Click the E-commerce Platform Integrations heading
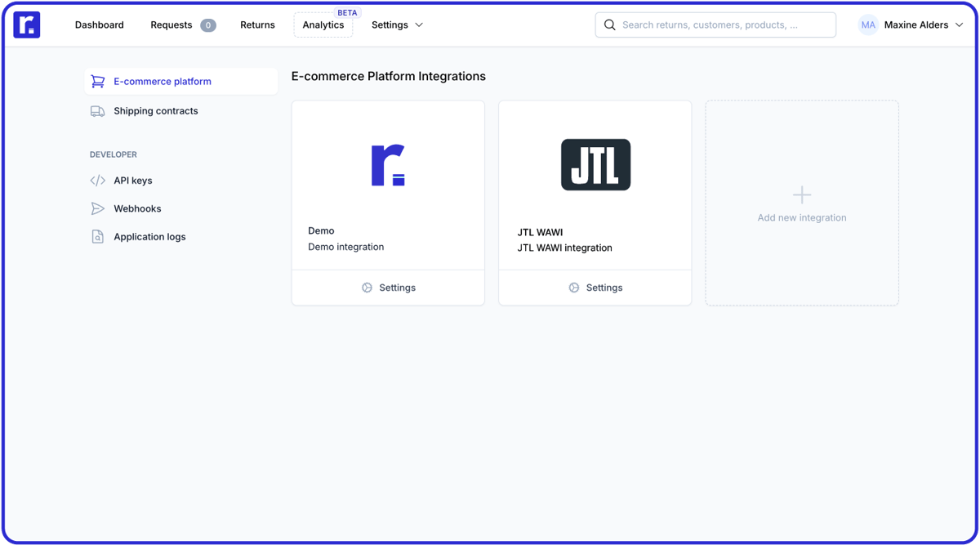 389,76
